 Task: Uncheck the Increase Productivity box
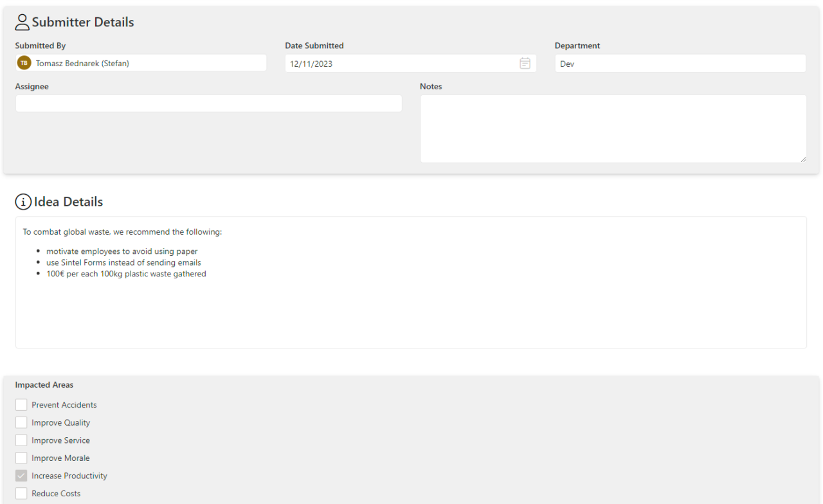pyautogui.click(x=21, y=475)
